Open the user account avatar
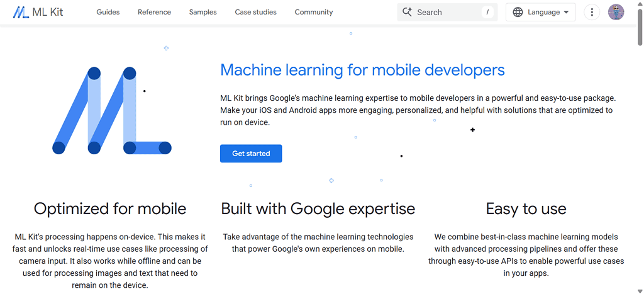644x294 pixels. pos(616,13)
